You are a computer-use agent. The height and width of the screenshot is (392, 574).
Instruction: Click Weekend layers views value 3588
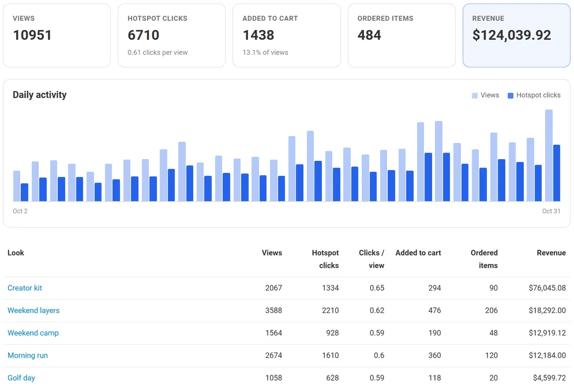(x=274, y=311)
